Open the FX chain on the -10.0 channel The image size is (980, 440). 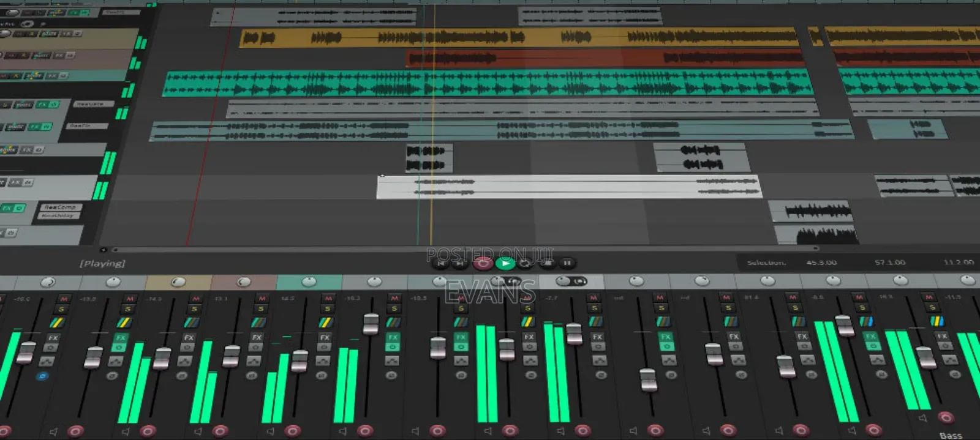[53, 337]
